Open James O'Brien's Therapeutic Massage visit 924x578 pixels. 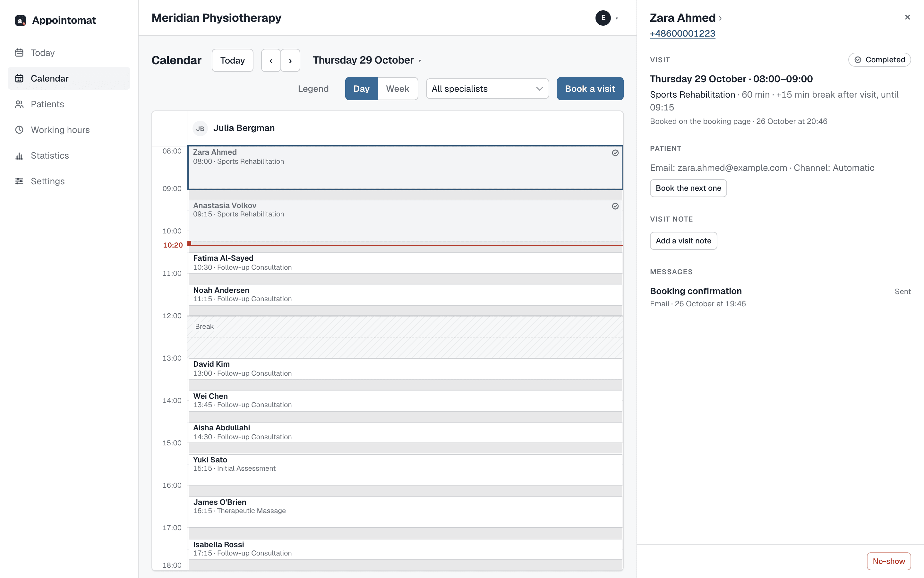(x=405, y=512)
